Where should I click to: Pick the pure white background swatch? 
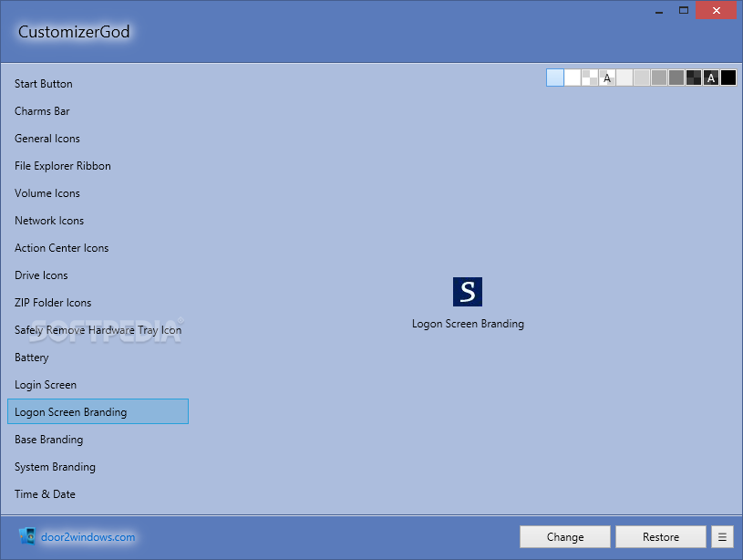[x=573, y=78]
